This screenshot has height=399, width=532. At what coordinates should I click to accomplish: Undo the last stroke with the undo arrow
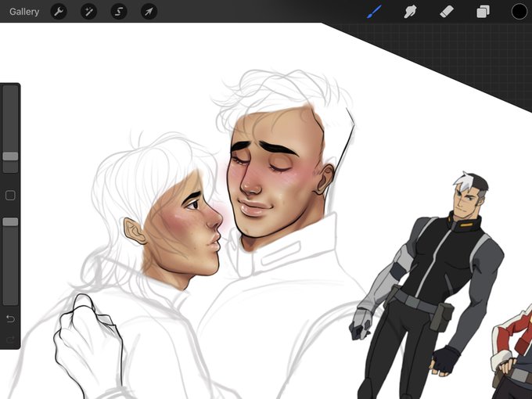pyautogui.click(x=10, y=319)
